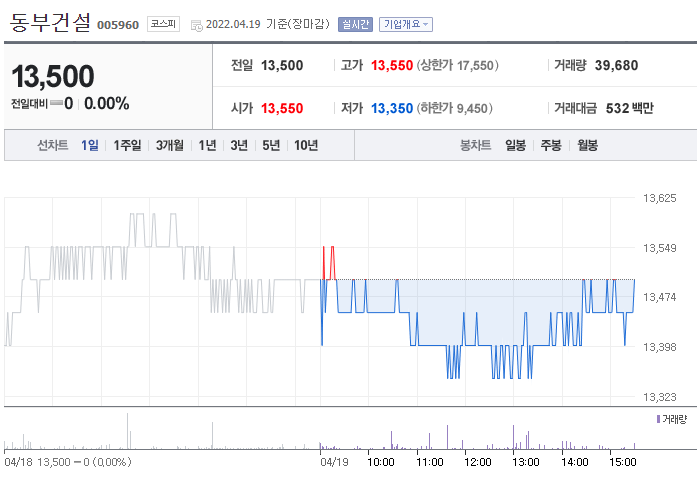
Task: Click the 봉차트 label
Action: (x=475, y=145)
